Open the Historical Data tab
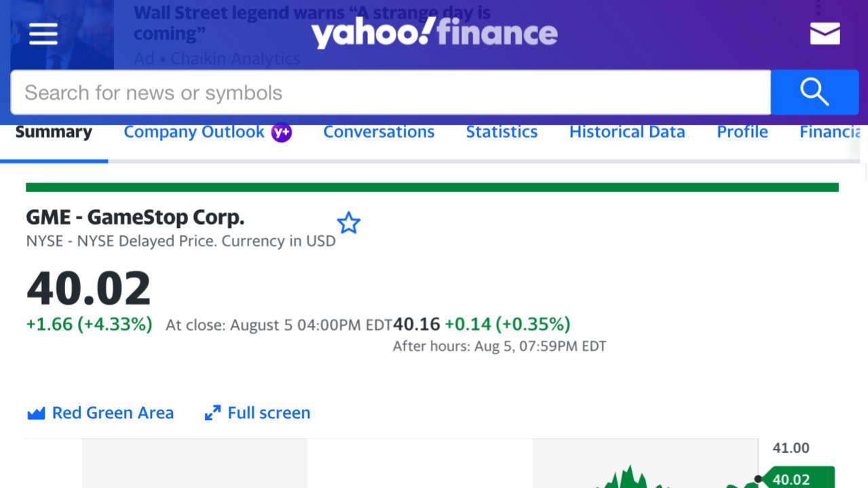868x488 pixels. (627, 132)
